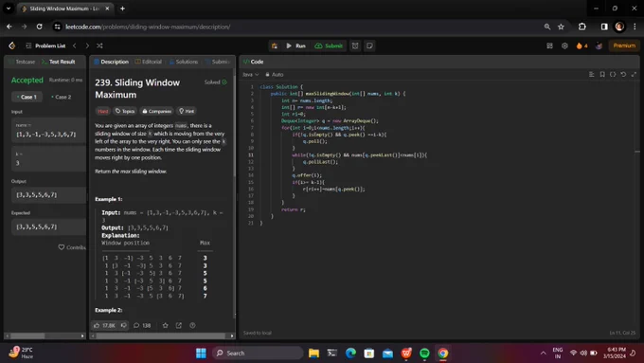Open a new browser tab

[122, 9]
